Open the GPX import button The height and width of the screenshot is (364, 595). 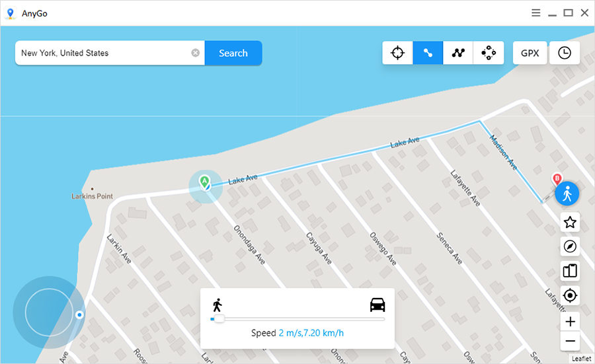[530, 53]
